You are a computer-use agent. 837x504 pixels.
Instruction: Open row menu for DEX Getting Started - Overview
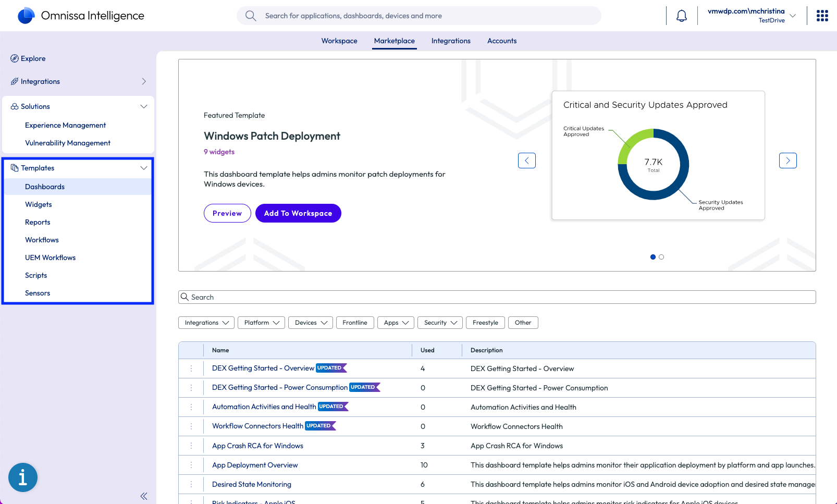tap(191, 368)
